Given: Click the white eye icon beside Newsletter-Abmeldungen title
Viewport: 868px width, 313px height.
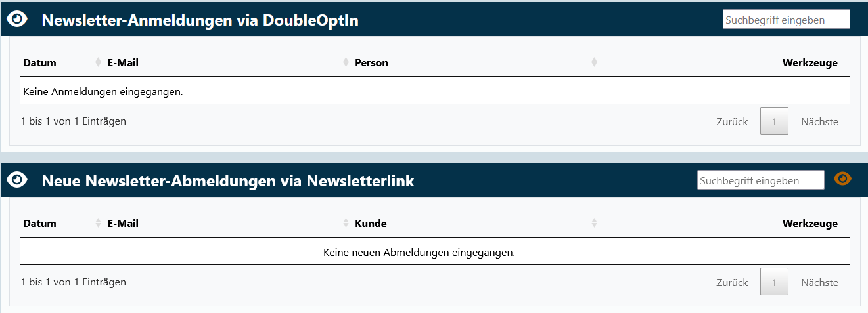Looking at the screenshot, I should click(x=17, y=180).
